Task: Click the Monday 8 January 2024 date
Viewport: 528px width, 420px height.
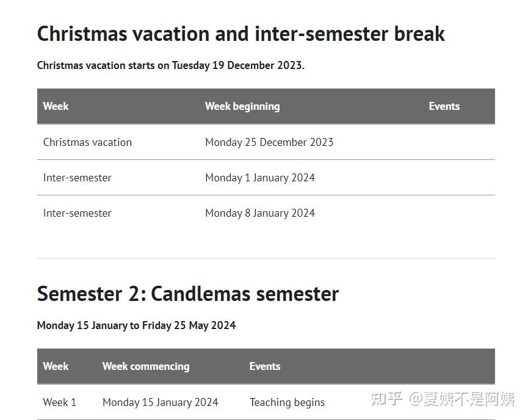Action: [260, 213]
